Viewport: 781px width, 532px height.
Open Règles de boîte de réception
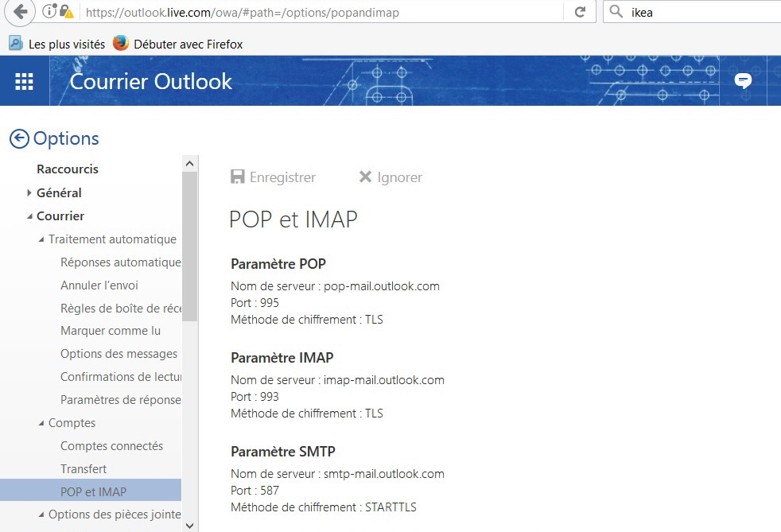tap(121, 309)
